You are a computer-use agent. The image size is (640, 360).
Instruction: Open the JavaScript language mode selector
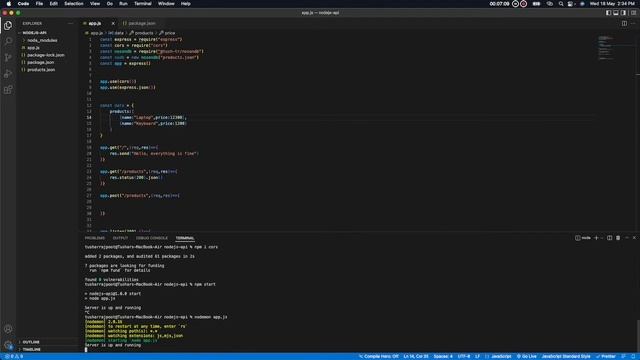coord(500,356)
